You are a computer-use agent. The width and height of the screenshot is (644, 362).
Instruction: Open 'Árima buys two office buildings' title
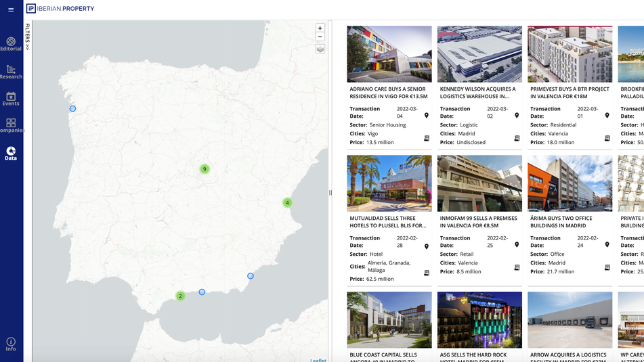point(561,222)
